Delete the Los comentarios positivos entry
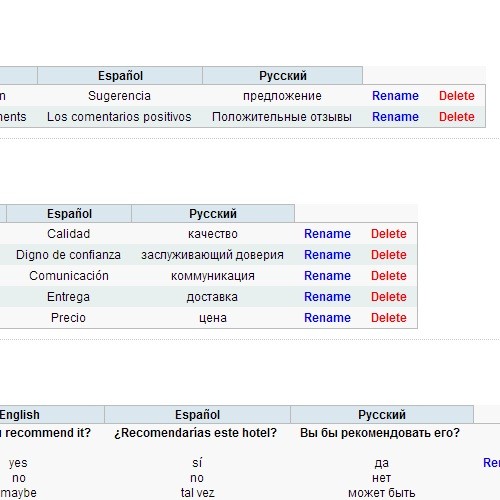Image resolution: width=500 pixels, height=500 pixels. coord(457,117)
